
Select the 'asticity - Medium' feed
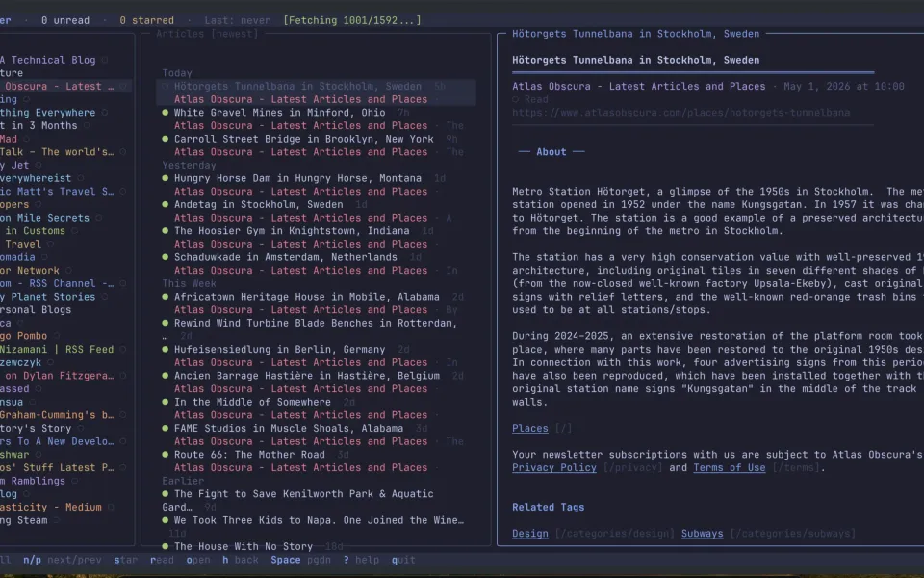coord(51,508)
